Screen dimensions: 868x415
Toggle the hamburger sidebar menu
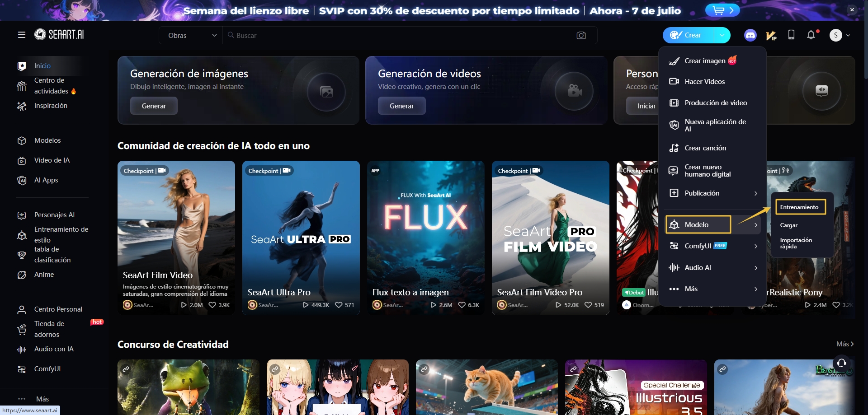(x=22, y=35)
